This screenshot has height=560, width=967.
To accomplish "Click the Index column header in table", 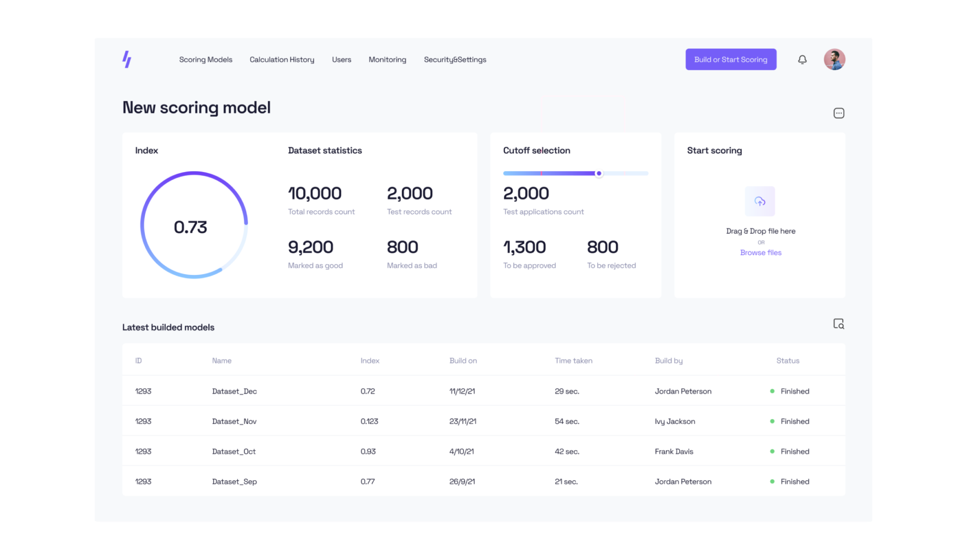I will 370,360.
